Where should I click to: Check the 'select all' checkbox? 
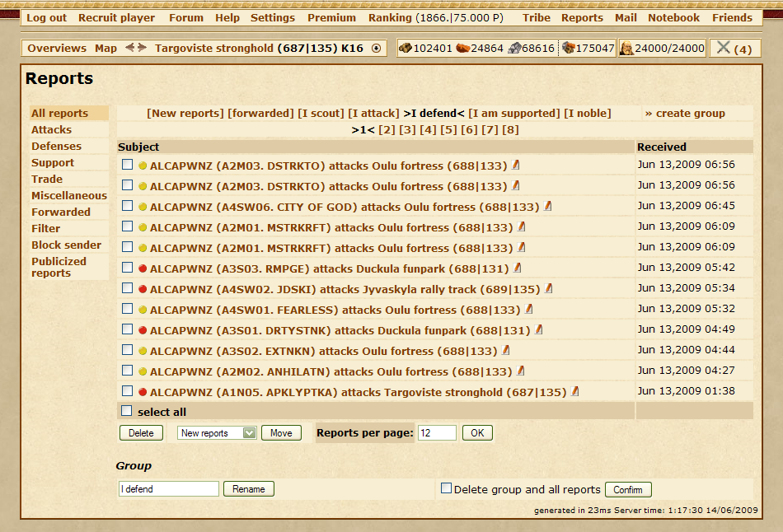pos(127,411)
